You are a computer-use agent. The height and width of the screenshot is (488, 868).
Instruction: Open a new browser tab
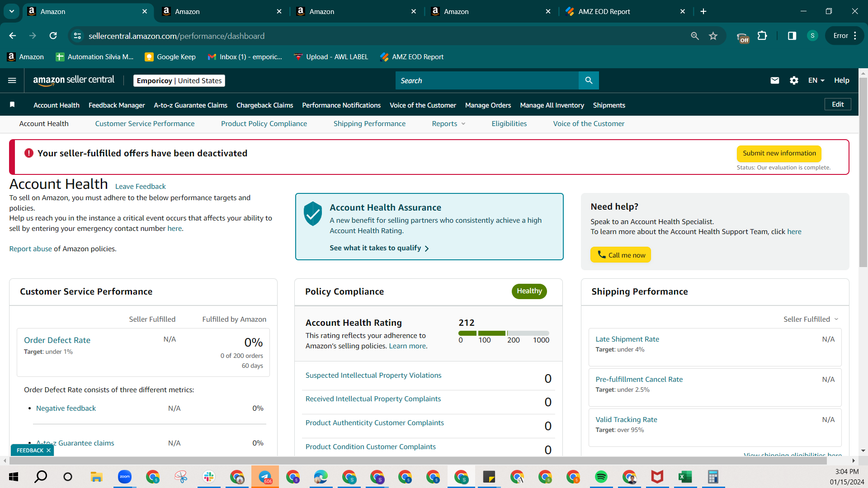pyautogui.click(x=703, y=11)
